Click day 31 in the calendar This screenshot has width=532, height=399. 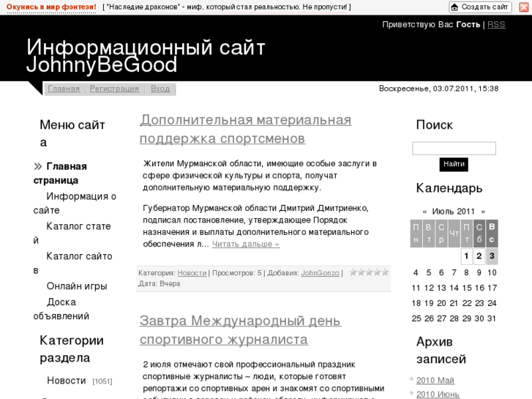[x=492, y=318]
